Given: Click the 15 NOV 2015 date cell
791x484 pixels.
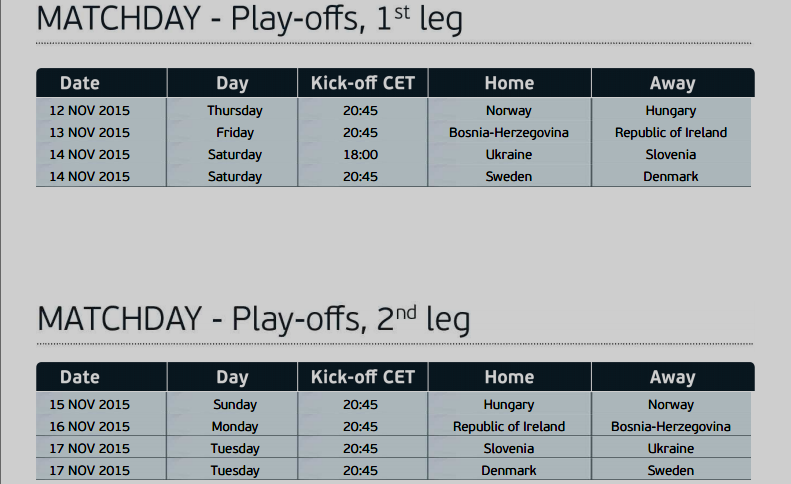Looking at the screenshot, I should 89,405.
